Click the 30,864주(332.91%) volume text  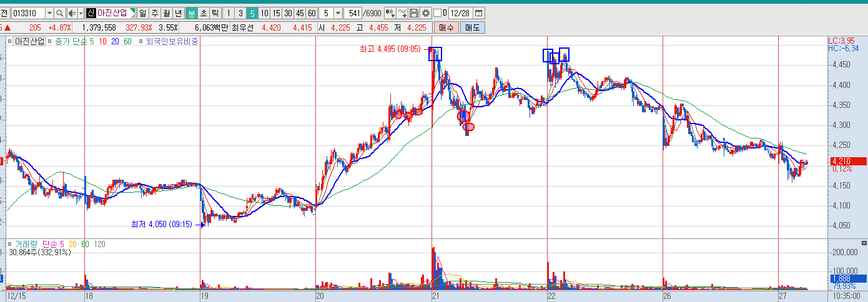39,253
